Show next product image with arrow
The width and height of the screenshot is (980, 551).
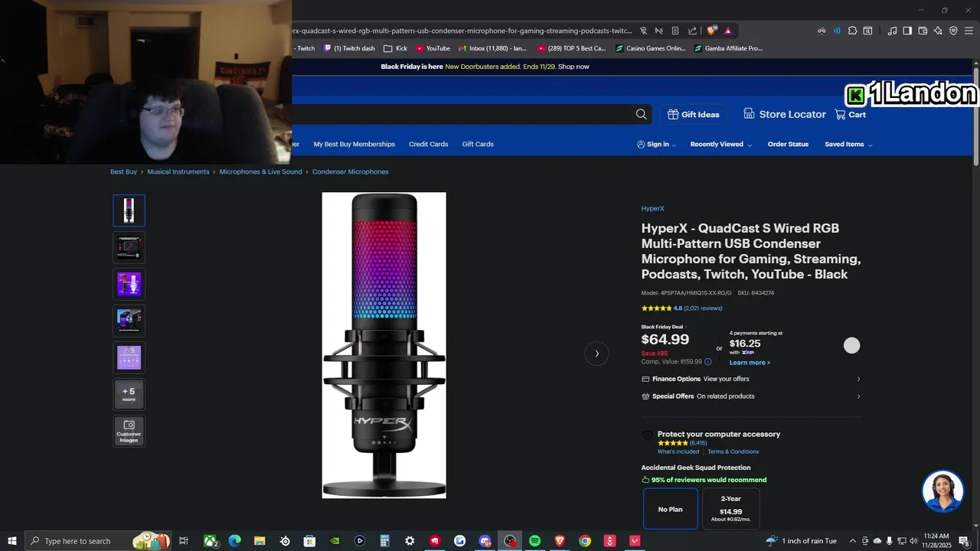pos(596,354)
